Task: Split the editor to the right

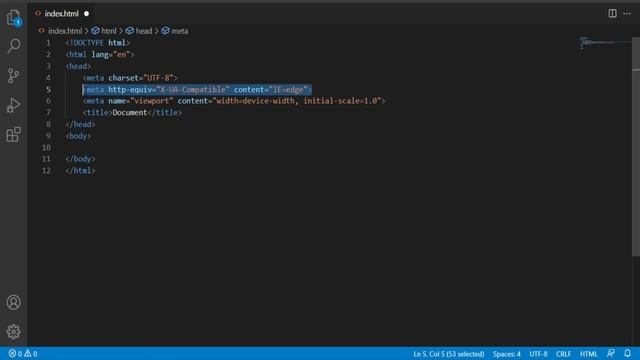Action: pyautogui.click(x=612, y=13)
